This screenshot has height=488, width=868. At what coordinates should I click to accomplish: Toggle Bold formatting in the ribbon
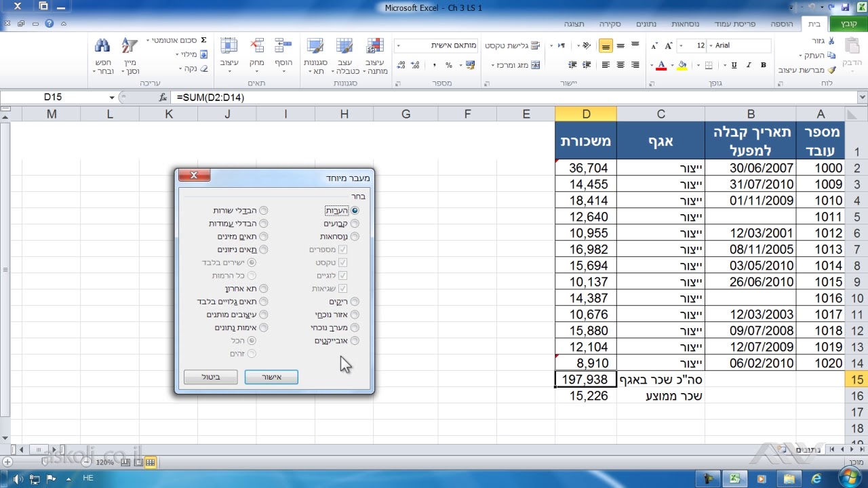tap(764, 65)
